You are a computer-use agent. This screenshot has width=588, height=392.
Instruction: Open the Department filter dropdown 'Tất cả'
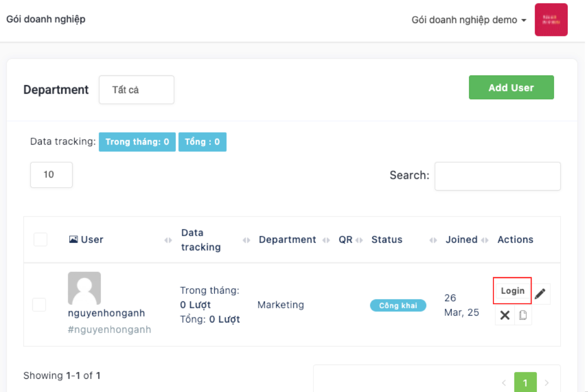pyautogui.click(x=136, y=90)
